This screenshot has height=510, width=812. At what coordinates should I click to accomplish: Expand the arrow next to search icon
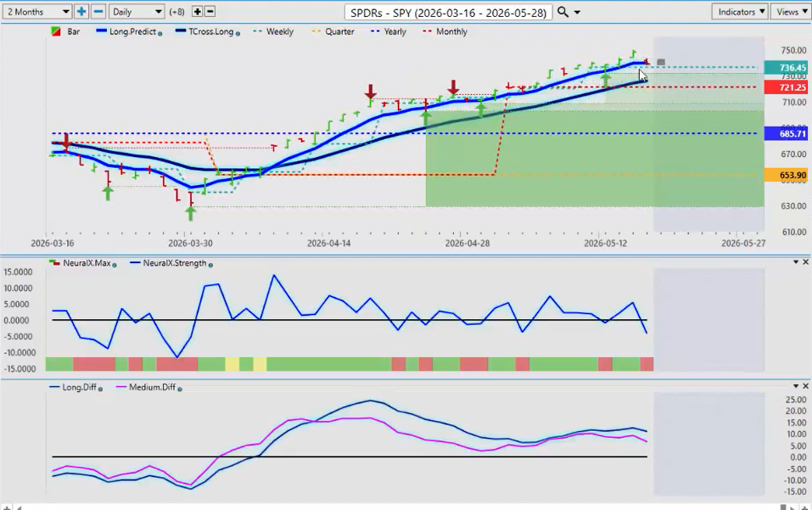tap(577, 13)
